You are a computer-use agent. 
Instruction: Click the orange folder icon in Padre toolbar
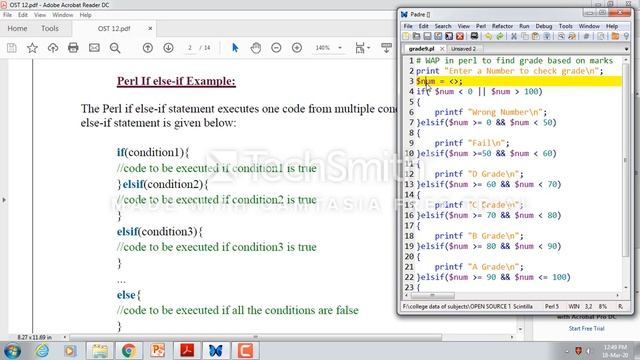(615, 36)
